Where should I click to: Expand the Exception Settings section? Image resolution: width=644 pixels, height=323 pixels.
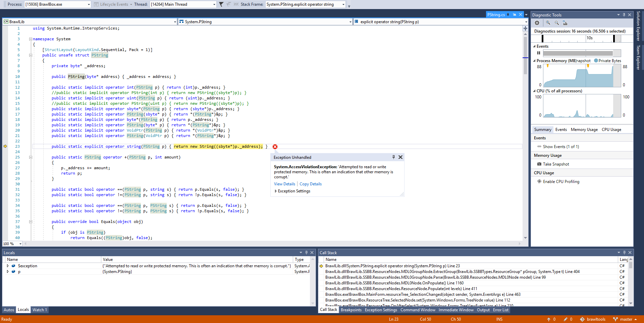[x=276, y=191]
